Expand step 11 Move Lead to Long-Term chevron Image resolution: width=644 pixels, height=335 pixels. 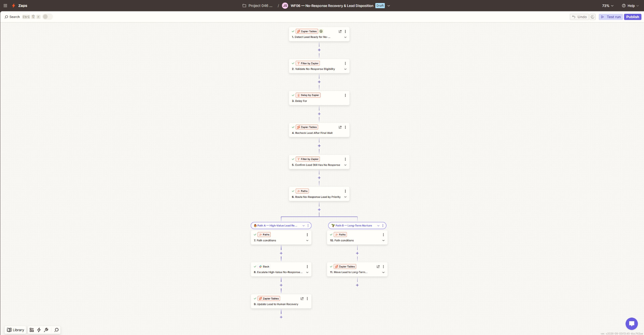click(x=383, y=272)
